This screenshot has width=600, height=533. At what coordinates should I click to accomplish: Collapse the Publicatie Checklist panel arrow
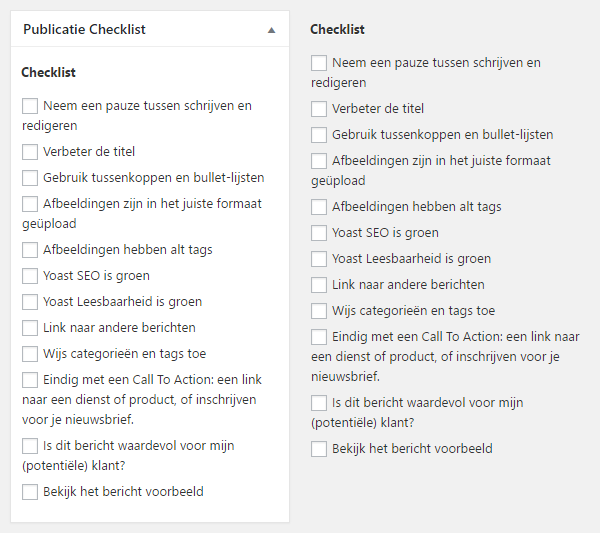271,30
